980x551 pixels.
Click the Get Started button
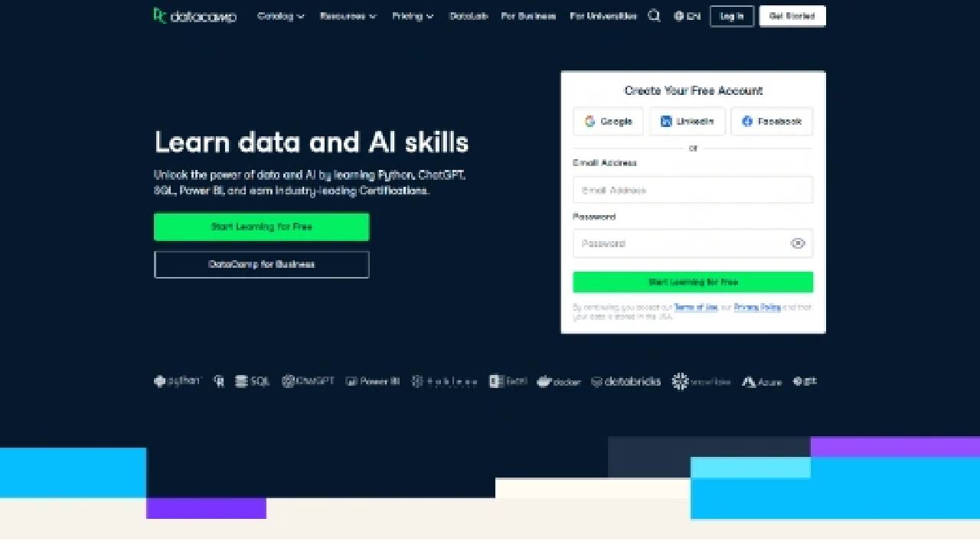tap(792, 16)
